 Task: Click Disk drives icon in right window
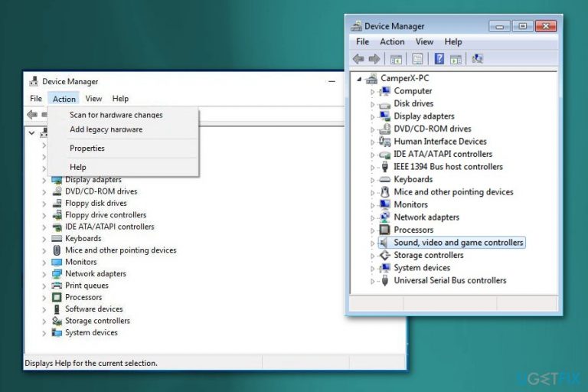pyautogui.click(x=385, y=104)
